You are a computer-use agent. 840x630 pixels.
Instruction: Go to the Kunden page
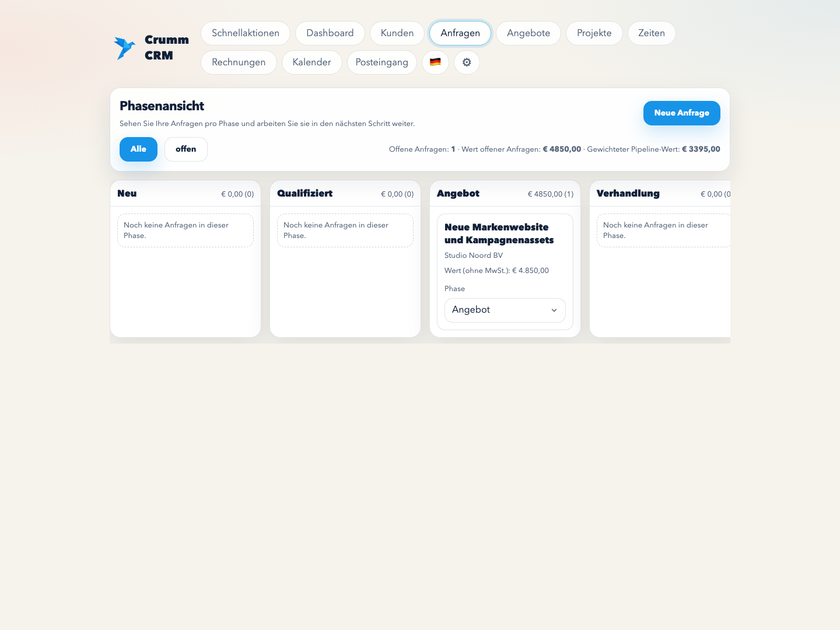pos(397,33)
